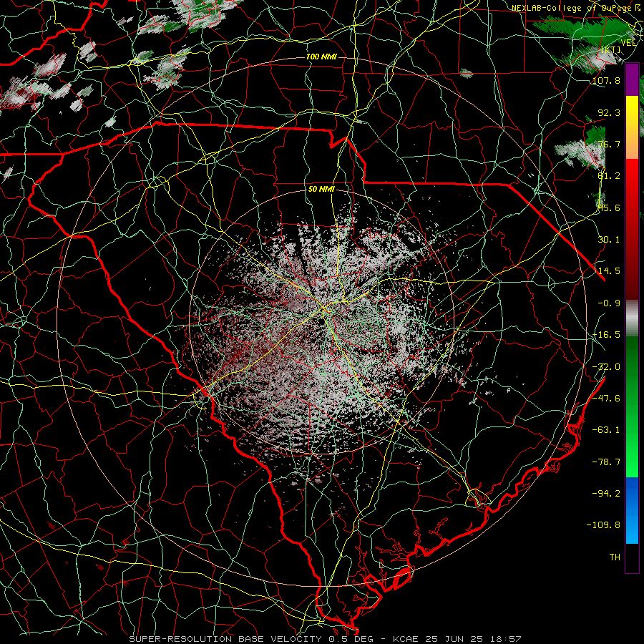Click the SUPER-RESOLUTION BASE VELOCITY caption
Screen dimensions: 644x644
coord(225,639)
